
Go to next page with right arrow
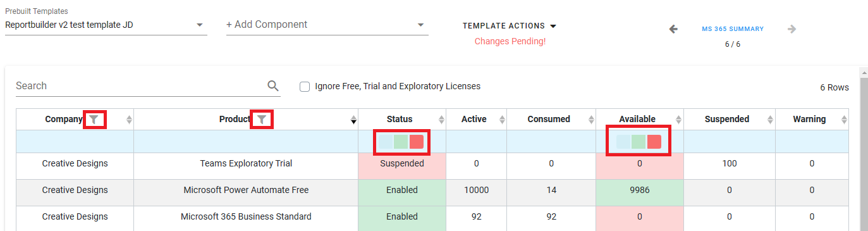(792, 29)
